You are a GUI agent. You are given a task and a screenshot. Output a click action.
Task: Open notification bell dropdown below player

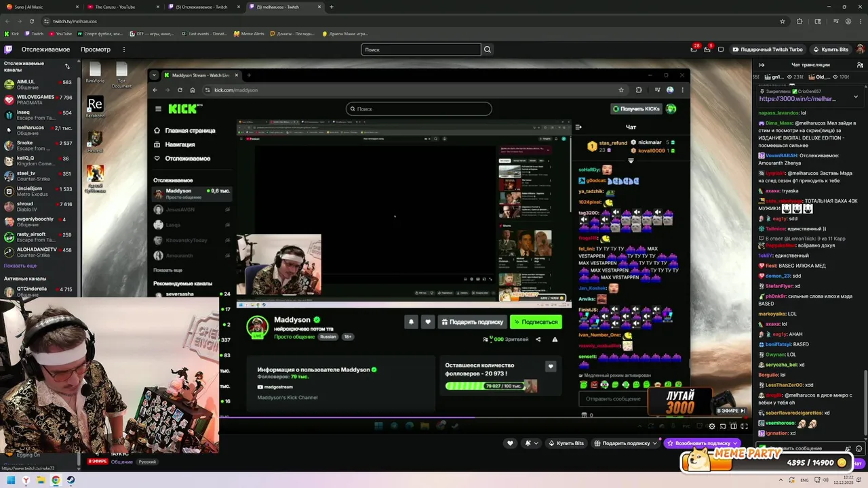[531, 443]
